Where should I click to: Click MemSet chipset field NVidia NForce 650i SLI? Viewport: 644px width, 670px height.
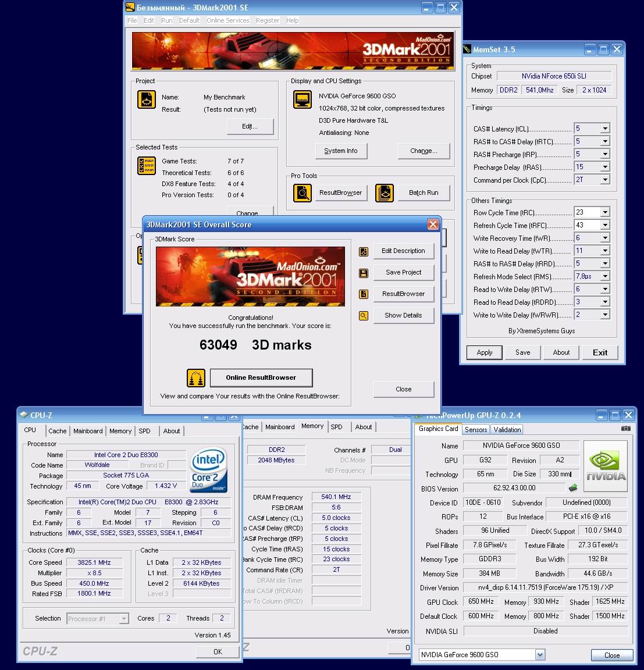[554, 76]
